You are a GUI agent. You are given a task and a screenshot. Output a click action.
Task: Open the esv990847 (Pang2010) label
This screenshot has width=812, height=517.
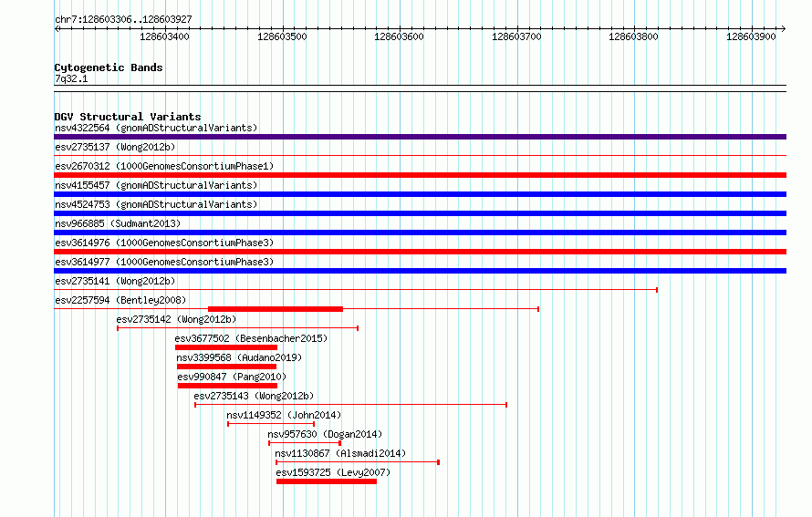[232, 377]
